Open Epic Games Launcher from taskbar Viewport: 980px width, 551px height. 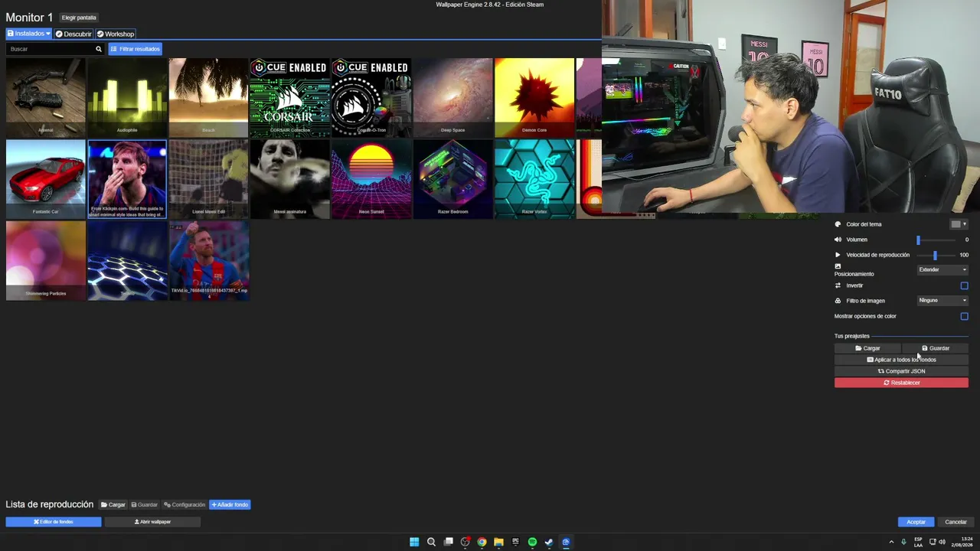tap(515, 542)
